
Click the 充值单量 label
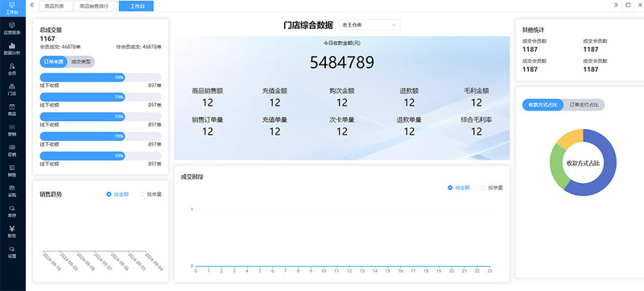tap(275, 120)
